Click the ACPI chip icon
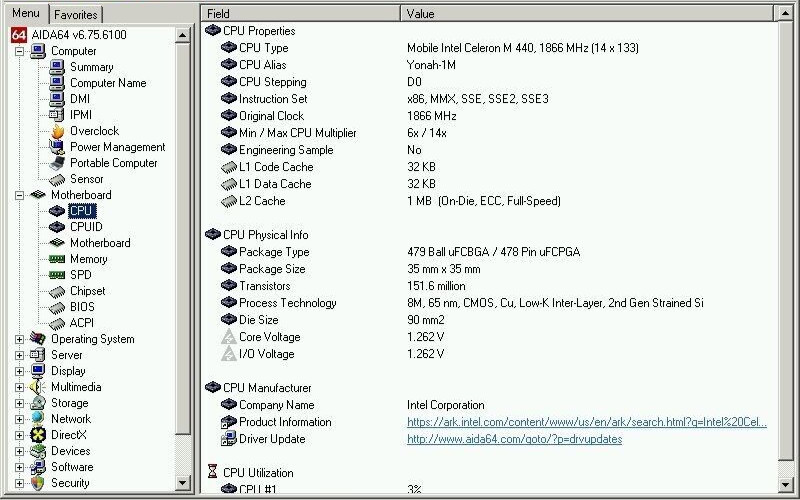The height and width of the screenshot is (500, 800). pos(57,323)
